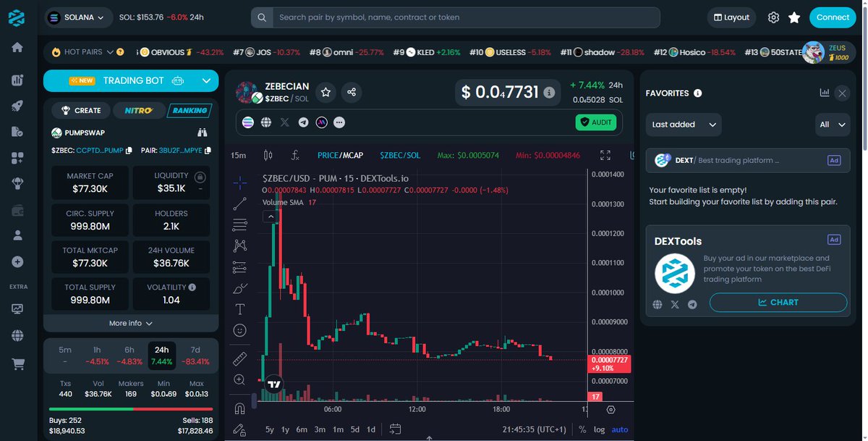Click the Connect wallet button
The image size is (868, 441).
coord(833,17)
